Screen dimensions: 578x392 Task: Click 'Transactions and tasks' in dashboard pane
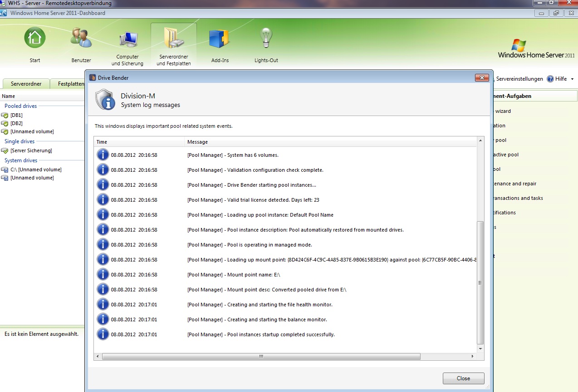[519, 198]
